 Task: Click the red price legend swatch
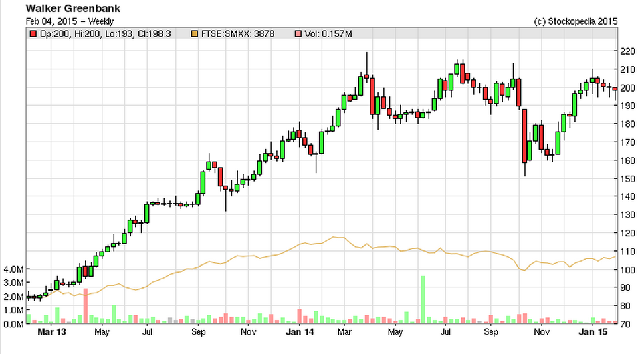(x=33, y=34)
